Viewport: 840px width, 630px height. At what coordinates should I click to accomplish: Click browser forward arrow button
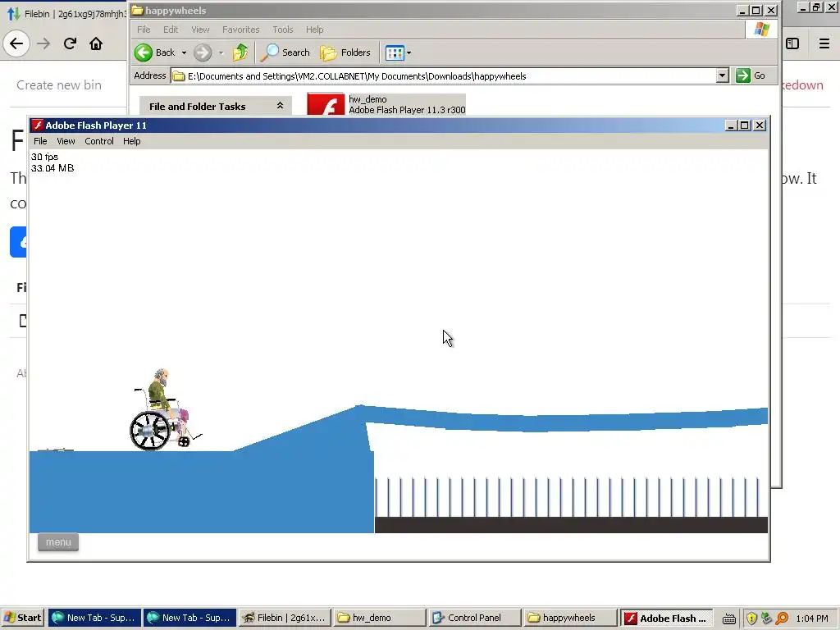43,43
